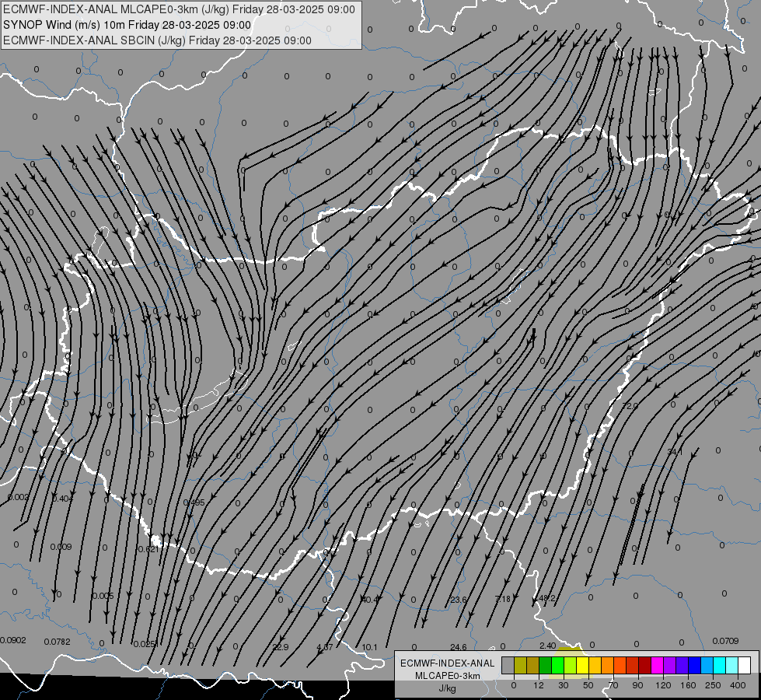The image size is (761, 700).
Task: Select the dark green legend swatch
Action: pos(546,665)
